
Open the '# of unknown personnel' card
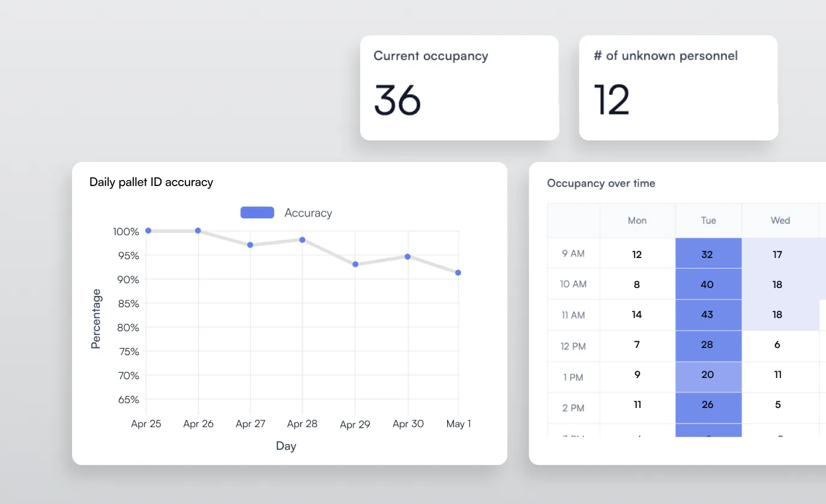click(x=678, y=87)
